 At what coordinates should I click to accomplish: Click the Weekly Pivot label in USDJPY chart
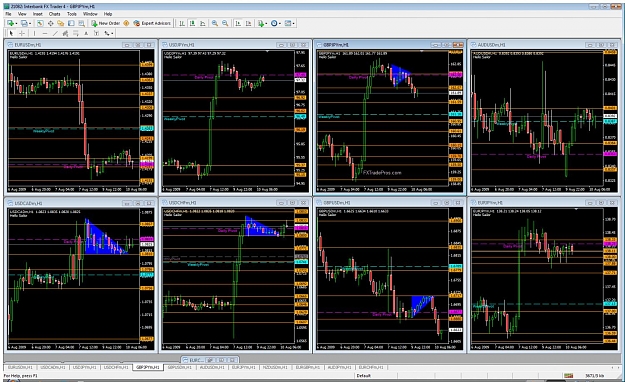tap(175, 118)
